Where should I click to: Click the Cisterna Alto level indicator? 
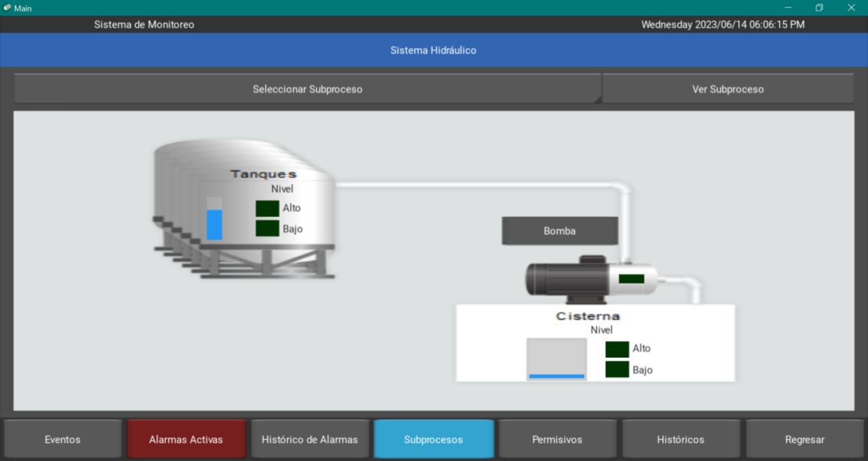pos(617,349)
